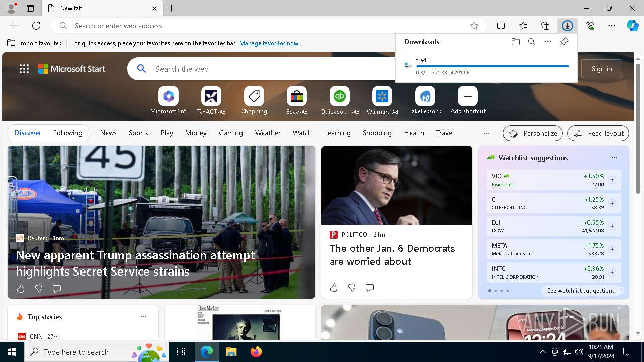Image resolution: width=644 pixels, height=362 pixels.
Task: Open the profile avatar icon
Action: tap(11, 8)
